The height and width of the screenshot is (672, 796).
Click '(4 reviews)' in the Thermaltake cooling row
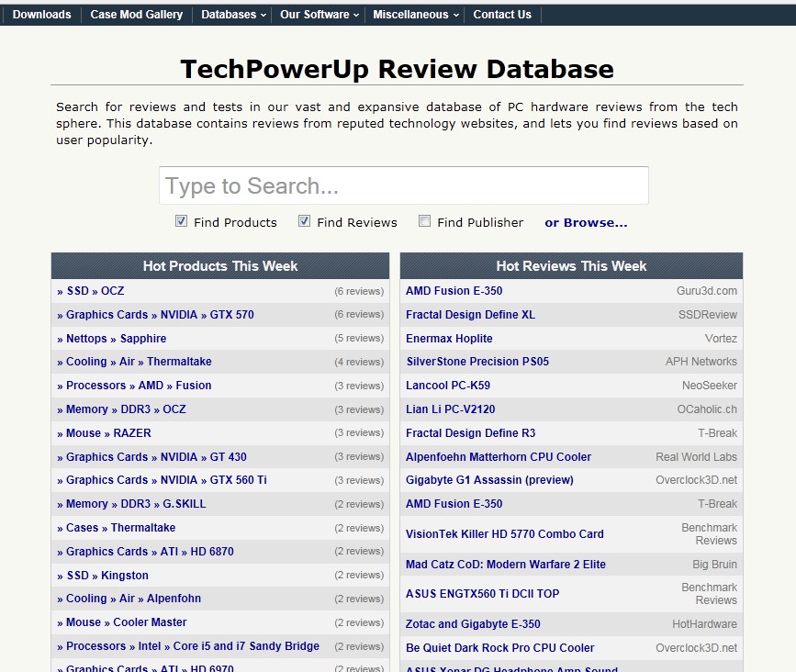pos(359,362)
